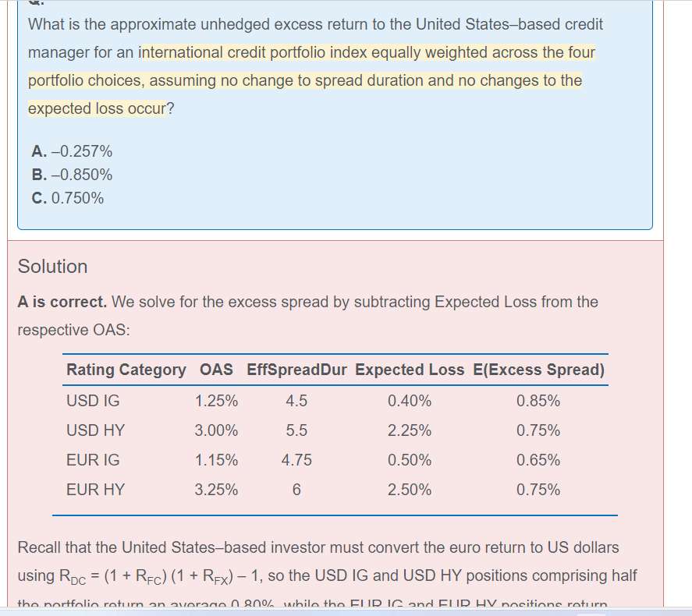Click the OAS column header
The width and height of the screenshot is (692, 616).
pos(216,370)
